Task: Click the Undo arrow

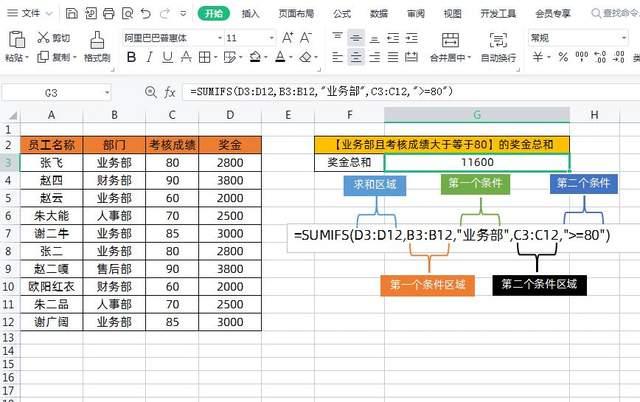Action: pos(146,14)
